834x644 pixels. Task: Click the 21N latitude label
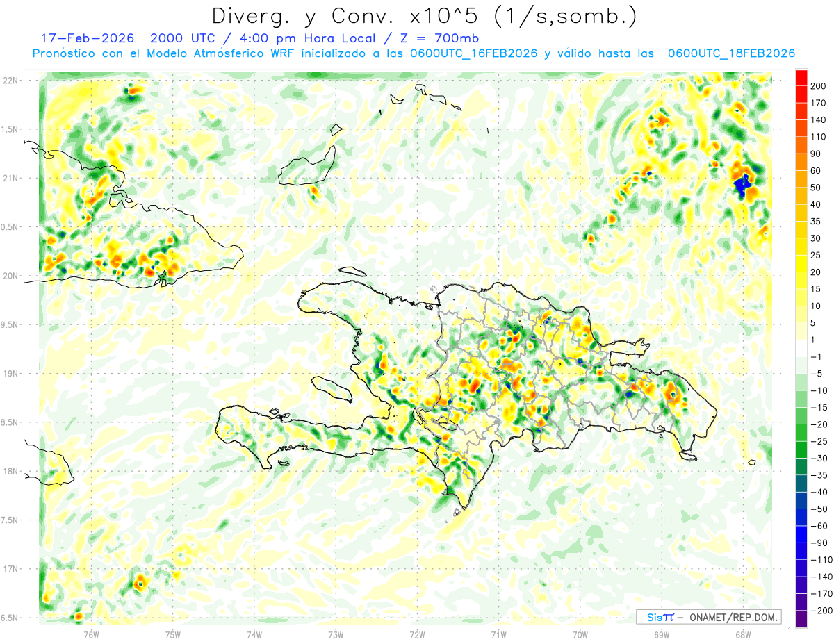11,178
